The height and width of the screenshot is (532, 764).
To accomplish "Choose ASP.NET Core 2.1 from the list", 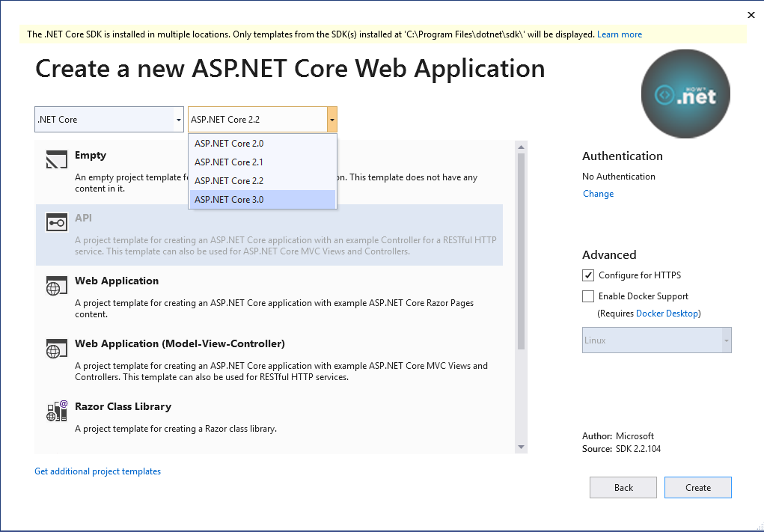I will pyautogui.click(x=262, y=162).
